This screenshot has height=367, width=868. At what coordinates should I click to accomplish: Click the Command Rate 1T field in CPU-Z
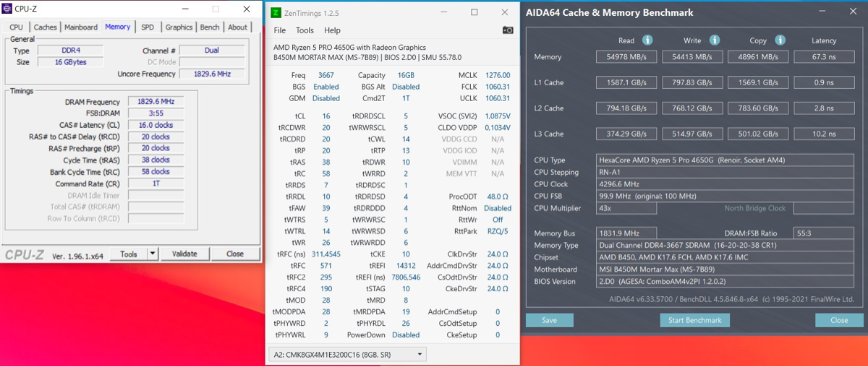[x=156, y=183]
